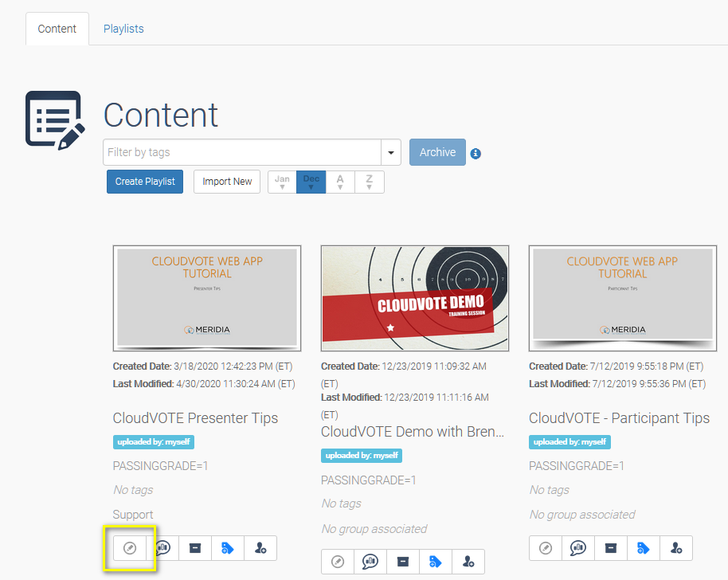Viewport: 728px width, 580px height.
Task: Click 'No tags' under CloudVOTE Presenter Tips
Action: 133,490
